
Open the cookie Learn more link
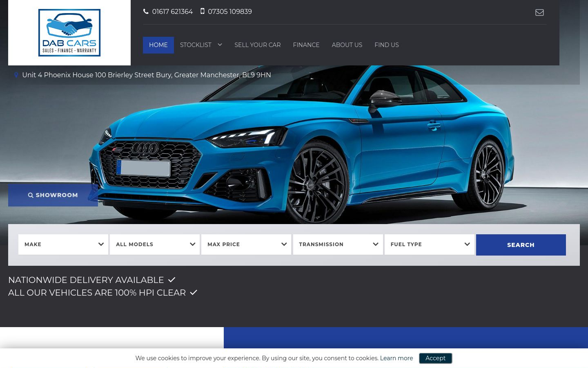pyautogui.click(x=396, y=358)
